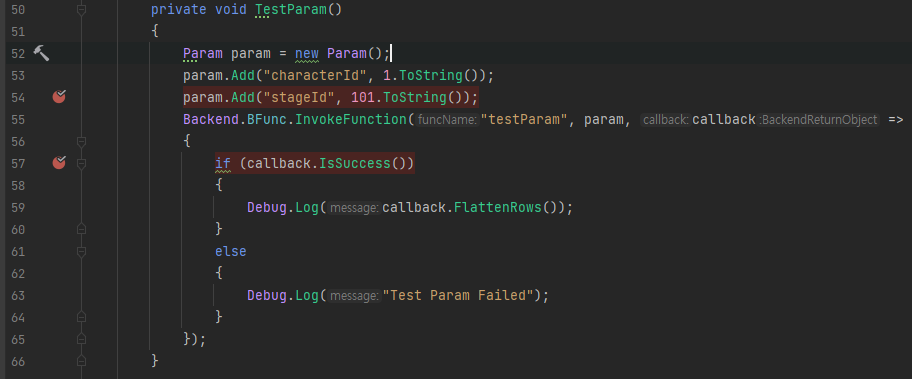
Task: Click the FlattenRows method call
Action: pyautogui.click(x=497, y=208)
